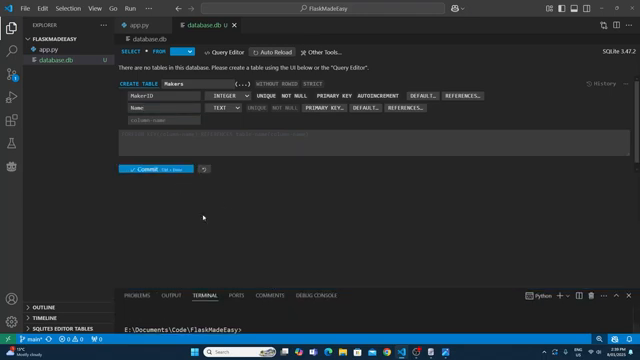Screen dimensions: 640x360
Task: Kill the terminal with trash icon
Action: (x=591, y=296)
